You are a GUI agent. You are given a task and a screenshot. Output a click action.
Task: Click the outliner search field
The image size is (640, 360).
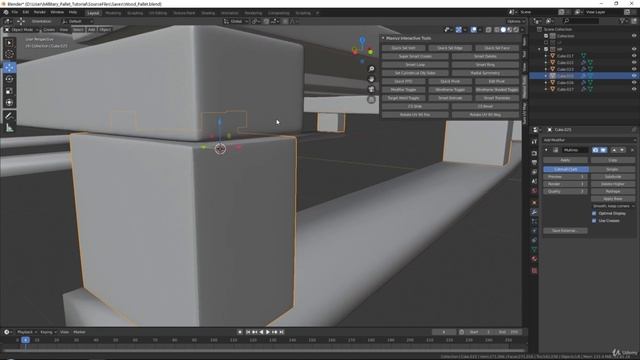(x=581, y=21)
